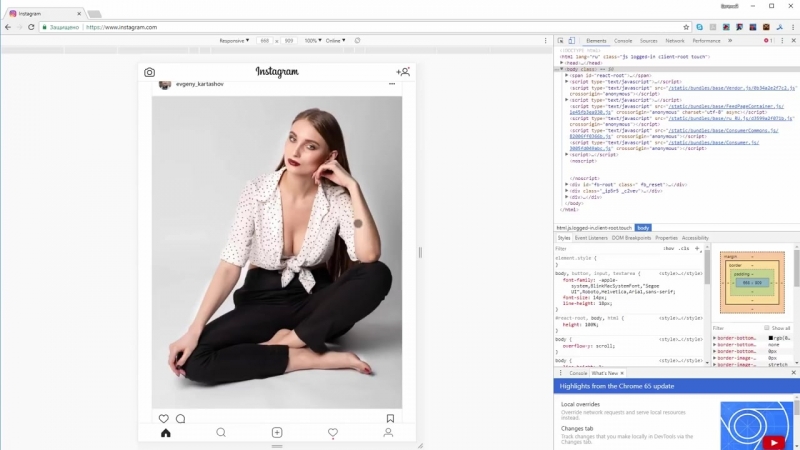The height and width of the screenshot is (450, 800).
Task: Open the DOM Breakpoints pane
Action: click(631, 238)
